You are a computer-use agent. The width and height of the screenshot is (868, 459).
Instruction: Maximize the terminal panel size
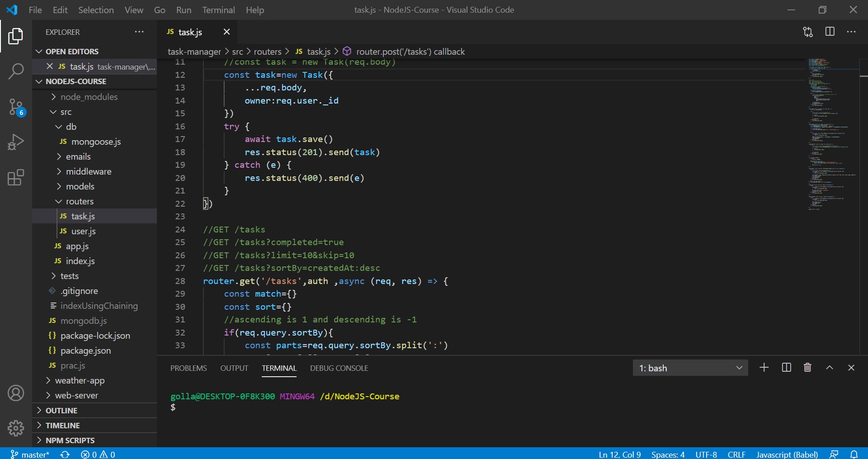click(x=830, y=368)
